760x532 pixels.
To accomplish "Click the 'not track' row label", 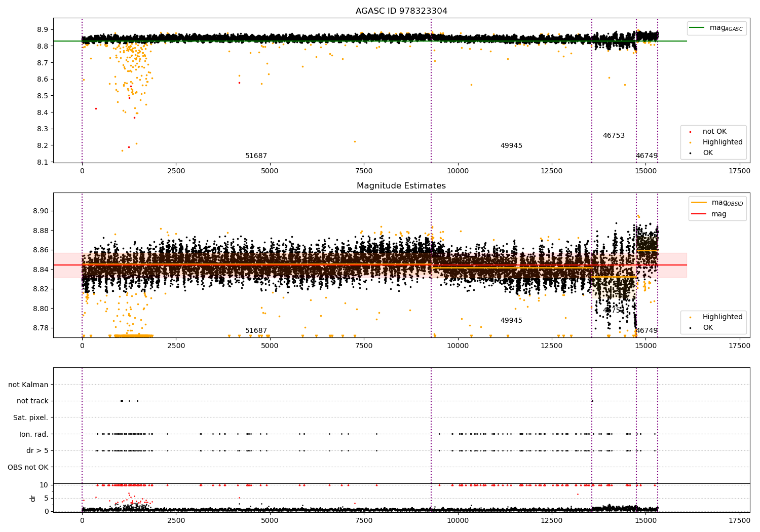I will coord(32,401).
